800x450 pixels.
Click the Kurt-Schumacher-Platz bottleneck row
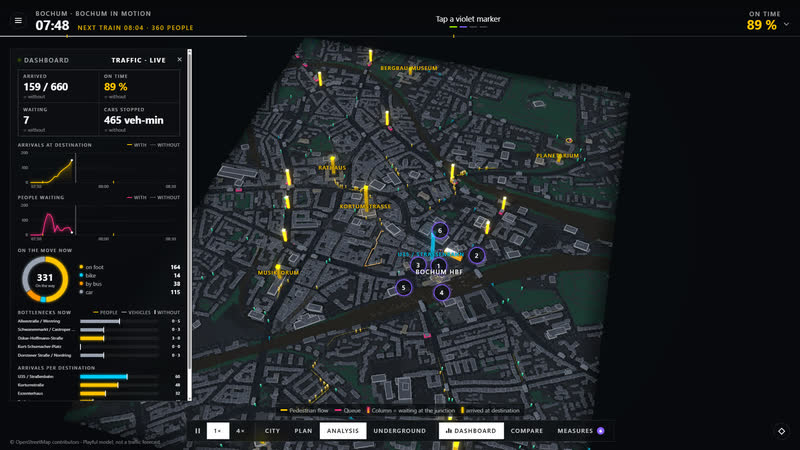[98, 346]
